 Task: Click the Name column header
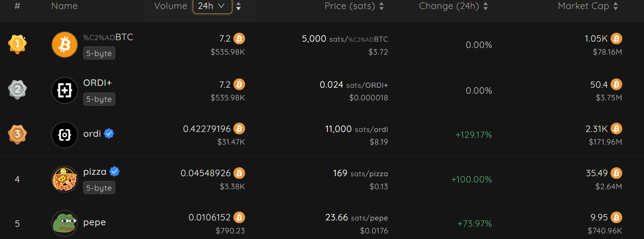(65, 6)
